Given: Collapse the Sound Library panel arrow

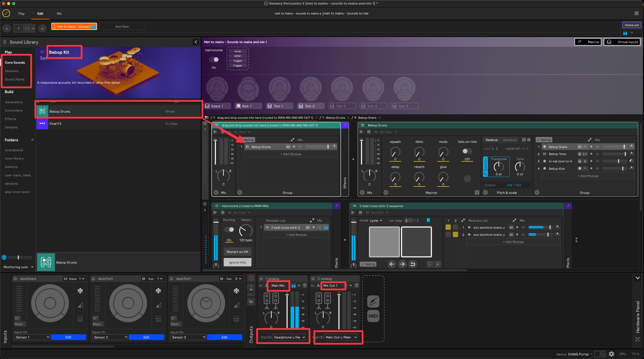Looking at the screenshot, I should [x=196, y=42].
